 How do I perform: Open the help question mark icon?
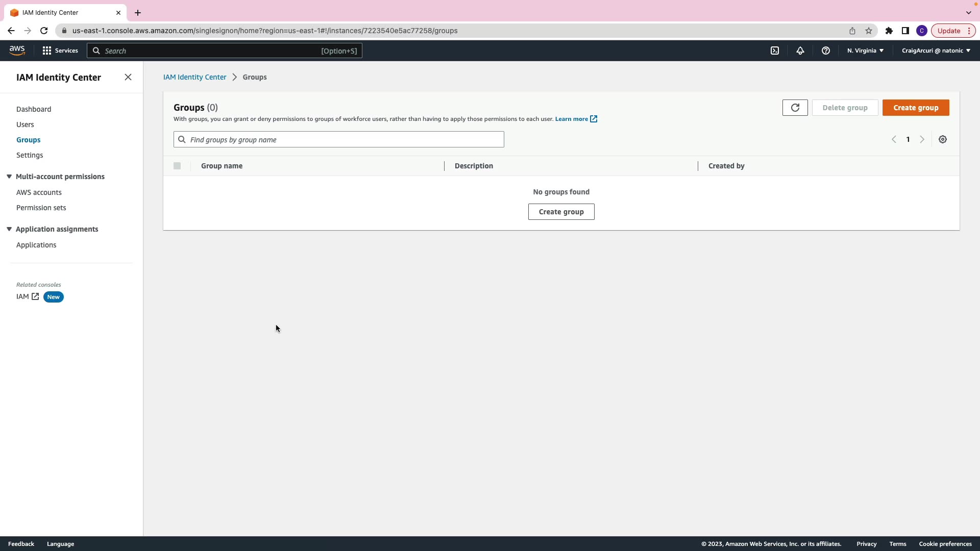pyautogui.click(x=825, y=51)
